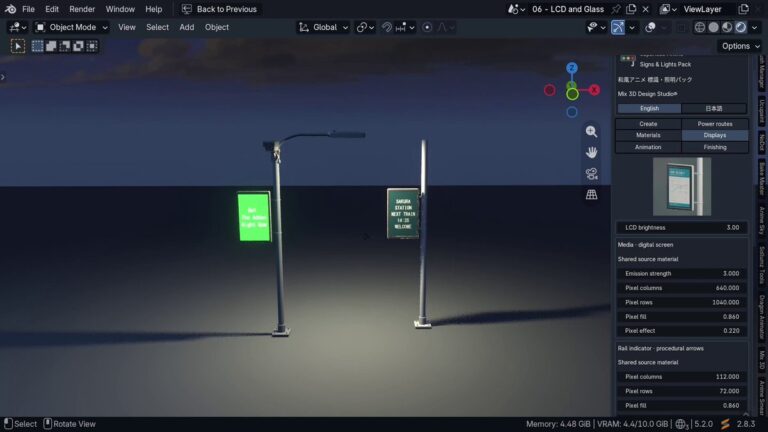Viewport: 768px width, 432px height.
Task: Open the Edit menu
Action: tap(52, 9)
